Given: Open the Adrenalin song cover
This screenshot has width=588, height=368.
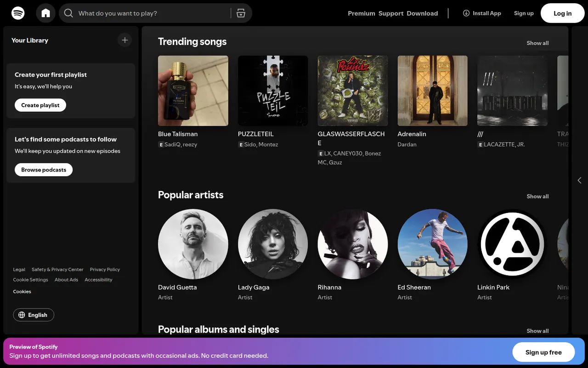Looking at the screenshot, I should [433, 91].
